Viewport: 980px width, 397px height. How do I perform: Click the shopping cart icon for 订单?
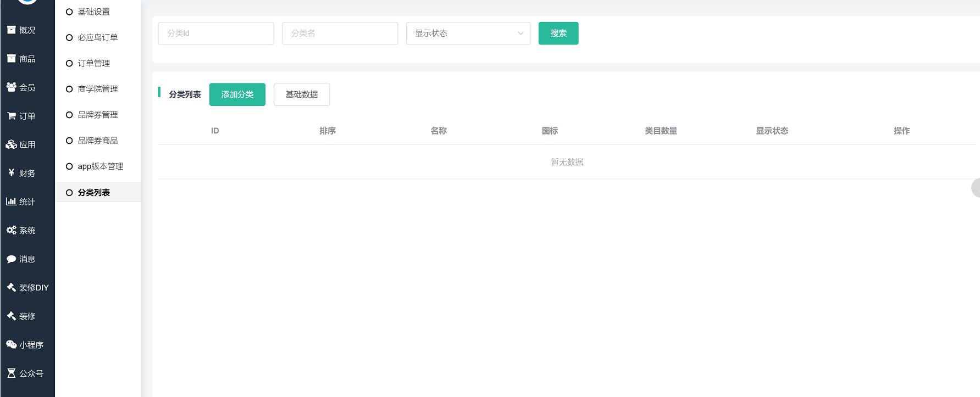coord(11,116)
